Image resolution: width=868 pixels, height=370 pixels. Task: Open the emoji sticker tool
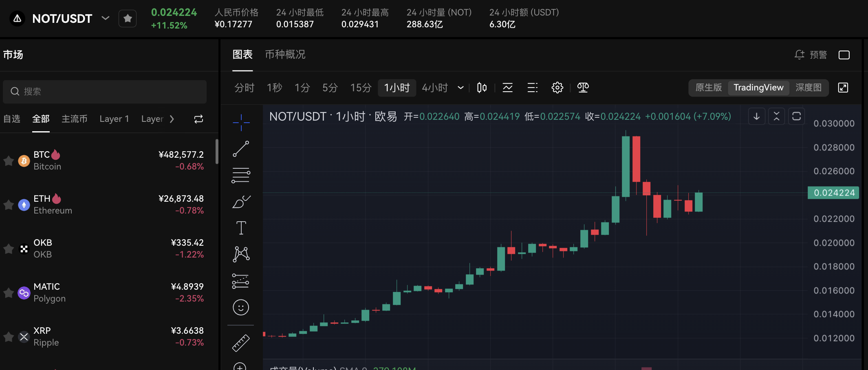tap(241, 307)
